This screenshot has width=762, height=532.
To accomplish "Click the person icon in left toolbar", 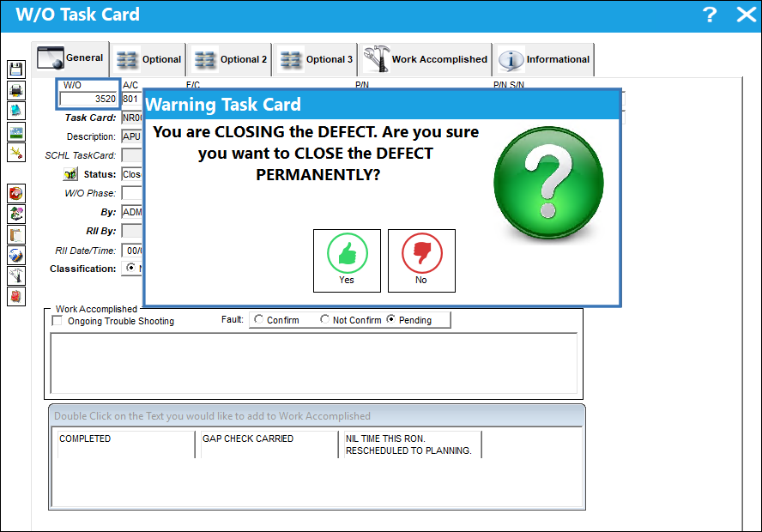I will [16, 214].
